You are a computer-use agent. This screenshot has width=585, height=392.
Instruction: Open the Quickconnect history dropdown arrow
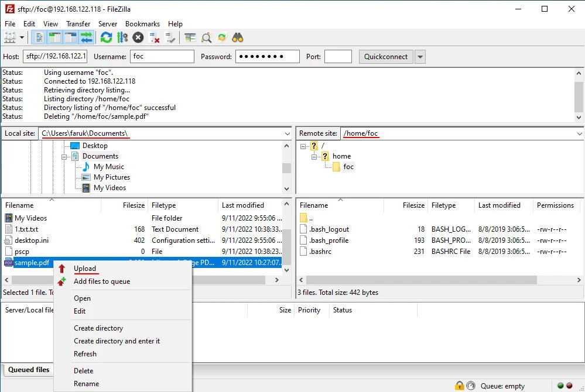pyautogui.click(x=420, y=57)
